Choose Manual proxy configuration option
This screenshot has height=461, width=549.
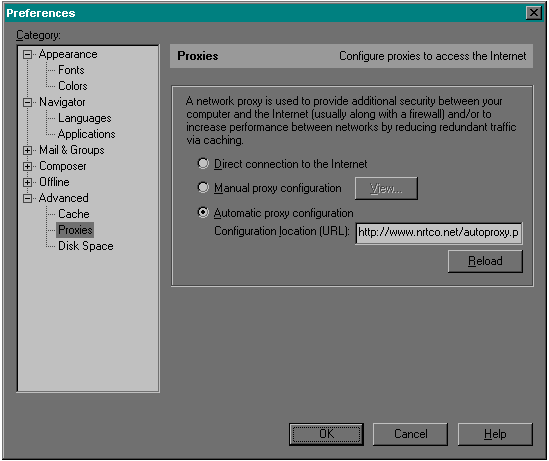pyautogui.click(x=203, y=188)
